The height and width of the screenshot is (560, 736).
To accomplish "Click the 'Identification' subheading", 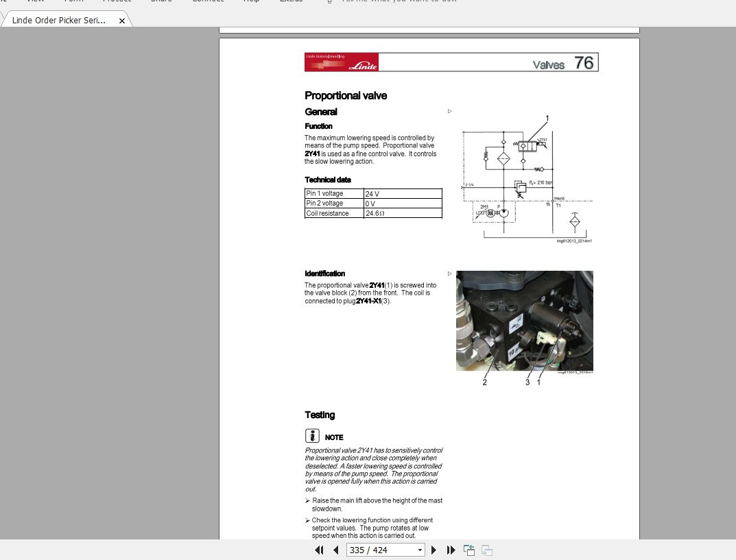I will (x=325, y=273).
